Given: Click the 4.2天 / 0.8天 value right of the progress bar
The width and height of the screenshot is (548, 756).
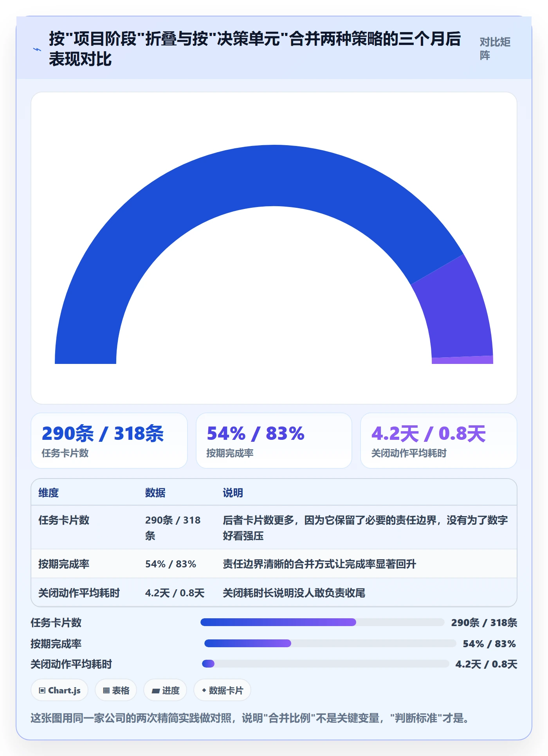Looking at the screenshot, I should (x=486, y=664).
